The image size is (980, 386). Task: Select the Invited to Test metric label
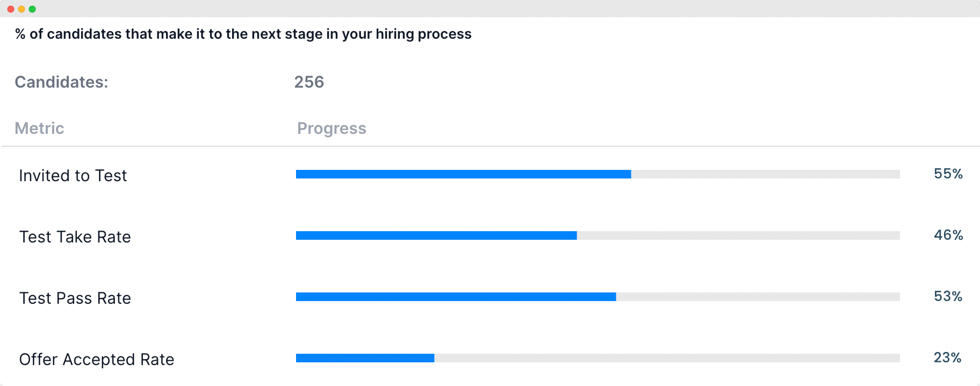click(73, 176)
